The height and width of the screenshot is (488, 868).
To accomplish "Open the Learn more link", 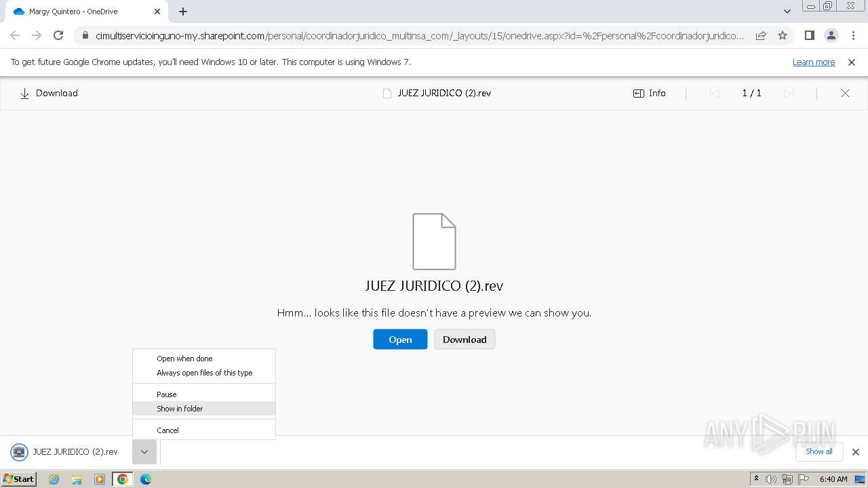I will click(814, 62).
